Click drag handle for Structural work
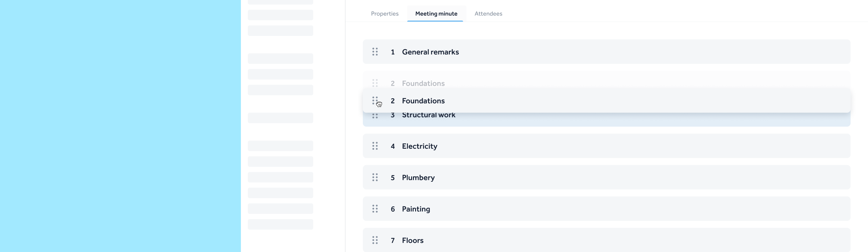 coord(375,116)
